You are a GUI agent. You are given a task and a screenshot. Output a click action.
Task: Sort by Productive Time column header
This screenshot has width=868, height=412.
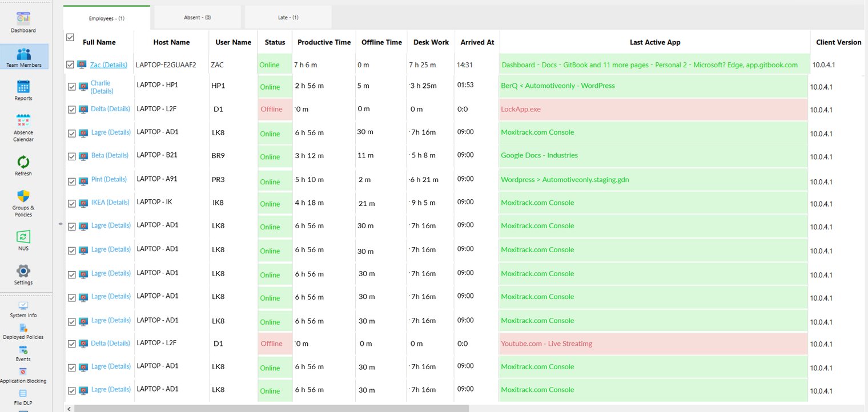pyautogui.click(x=324, y=42)
